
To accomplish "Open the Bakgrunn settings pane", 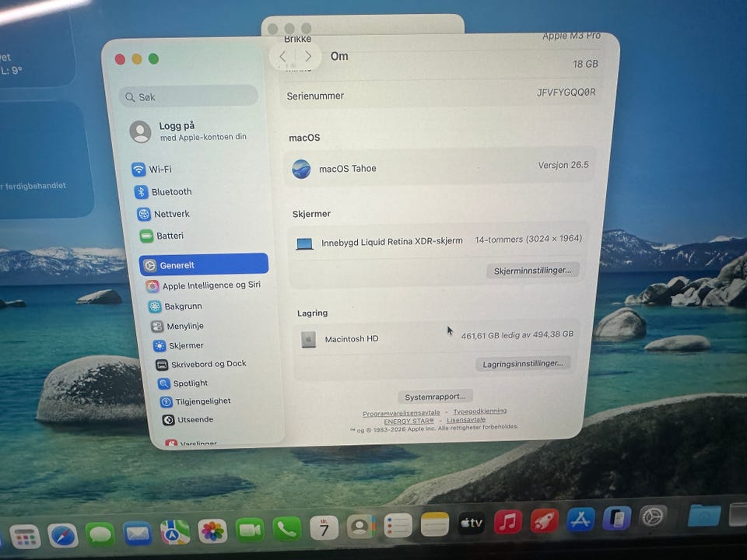I will pyautogui.click(x=175, y=306).
